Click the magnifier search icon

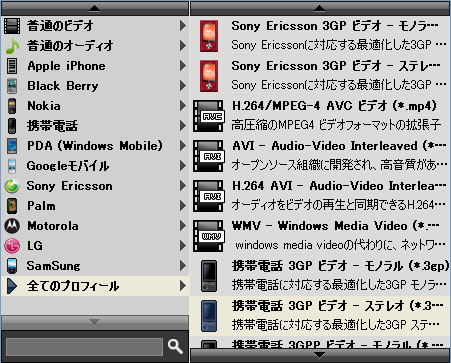175,347
